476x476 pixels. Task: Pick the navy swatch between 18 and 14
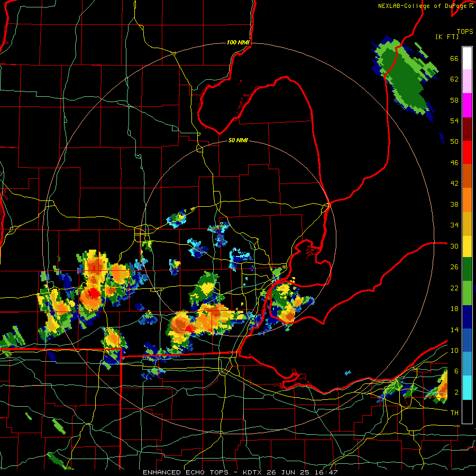tap(467, 317)
